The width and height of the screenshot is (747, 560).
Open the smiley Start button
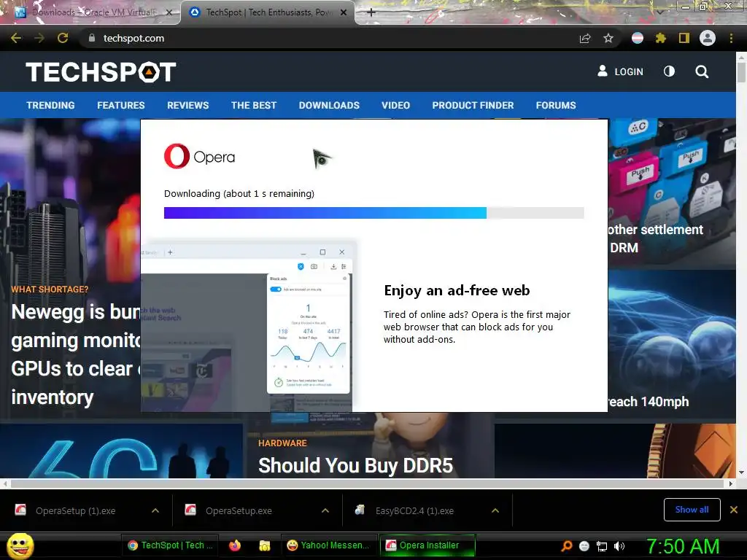click(x=20, y=545)
